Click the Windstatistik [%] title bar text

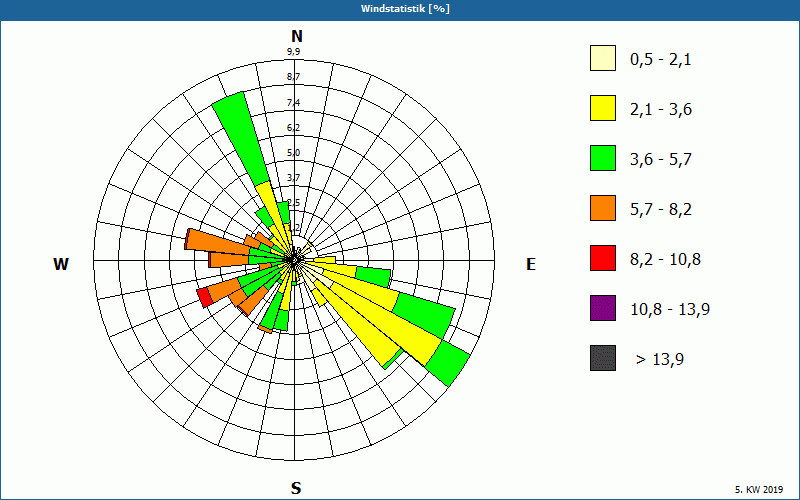[405, 9]
